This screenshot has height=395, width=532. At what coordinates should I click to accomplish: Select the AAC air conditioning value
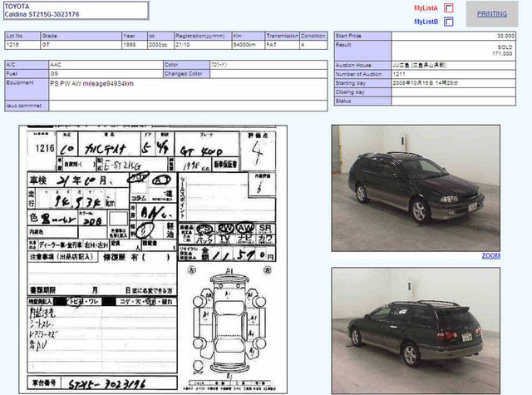pos(106,65)
